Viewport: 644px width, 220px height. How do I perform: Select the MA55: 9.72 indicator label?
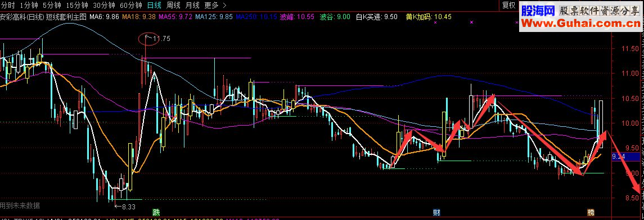(x=175, y=17)
